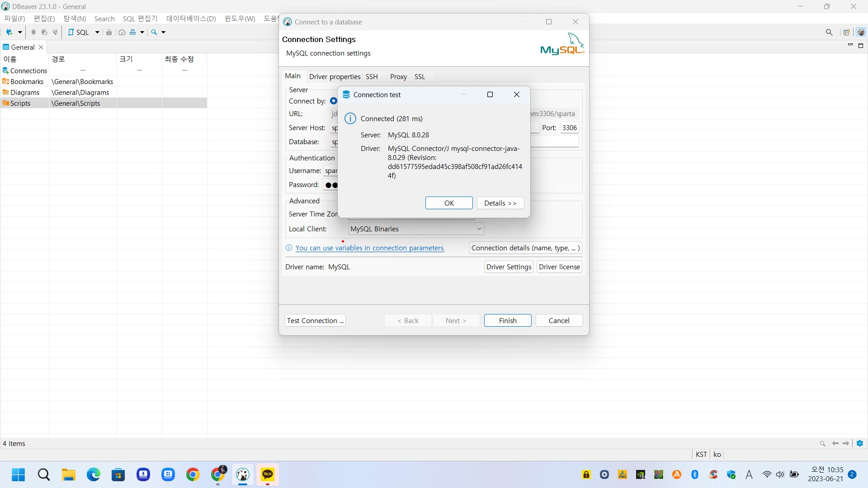This screenshot has height=488, width=868.
Task: Click the KST timezone status entry
Action: 701,454
